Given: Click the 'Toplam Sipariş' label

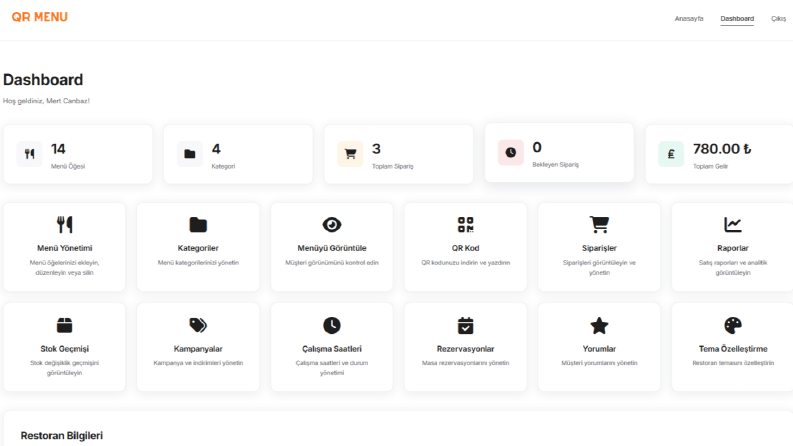Looking at the screenshot, I should click(392, 166).
